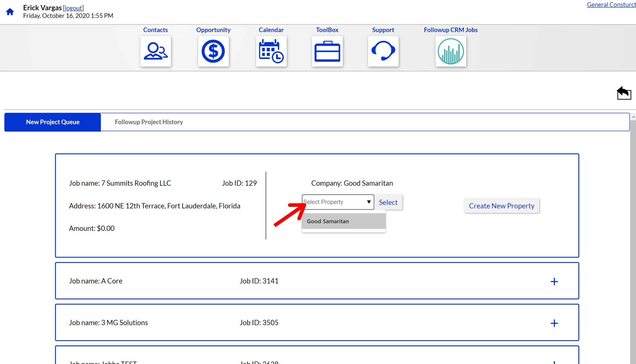Open the Followup CRM Jobs chart icon
The width and height of the screenshot is (636, 364).
(450, 51)
